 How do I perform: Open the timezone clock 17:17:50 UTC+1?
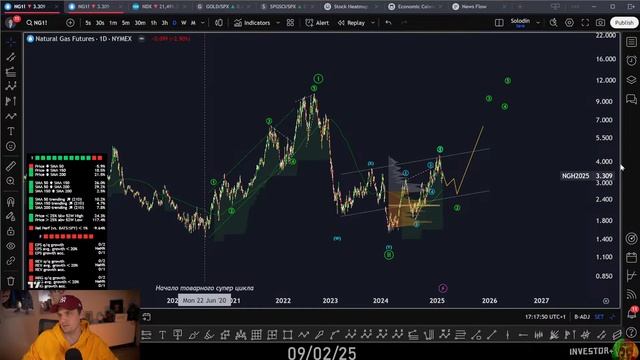click(545, 317)
